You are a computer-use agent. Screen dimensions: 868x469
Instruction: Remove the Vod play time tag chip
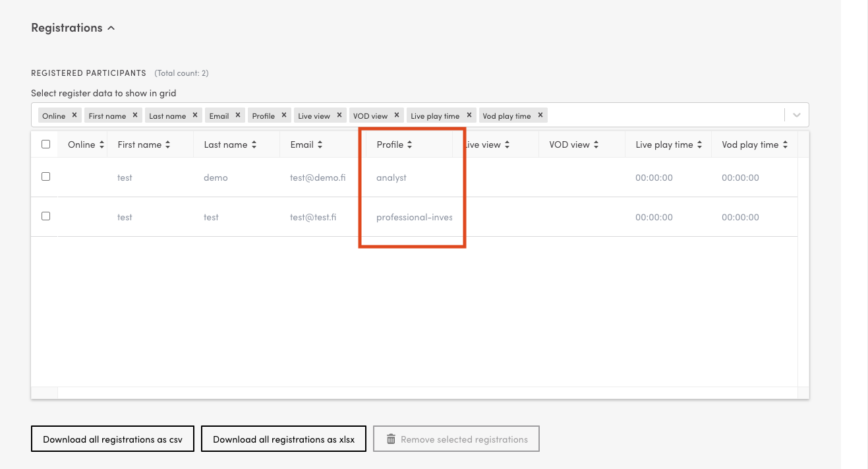coord(540,115)
